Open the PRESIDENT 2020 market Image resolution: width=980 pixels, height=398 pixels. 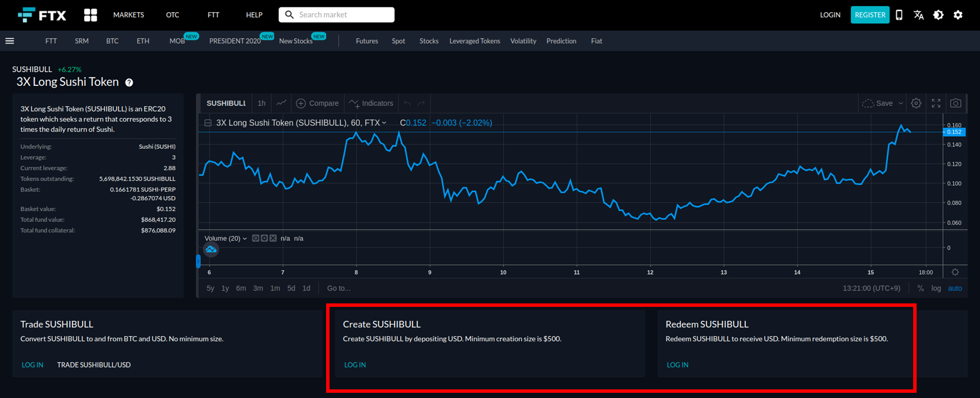(235, 41)
